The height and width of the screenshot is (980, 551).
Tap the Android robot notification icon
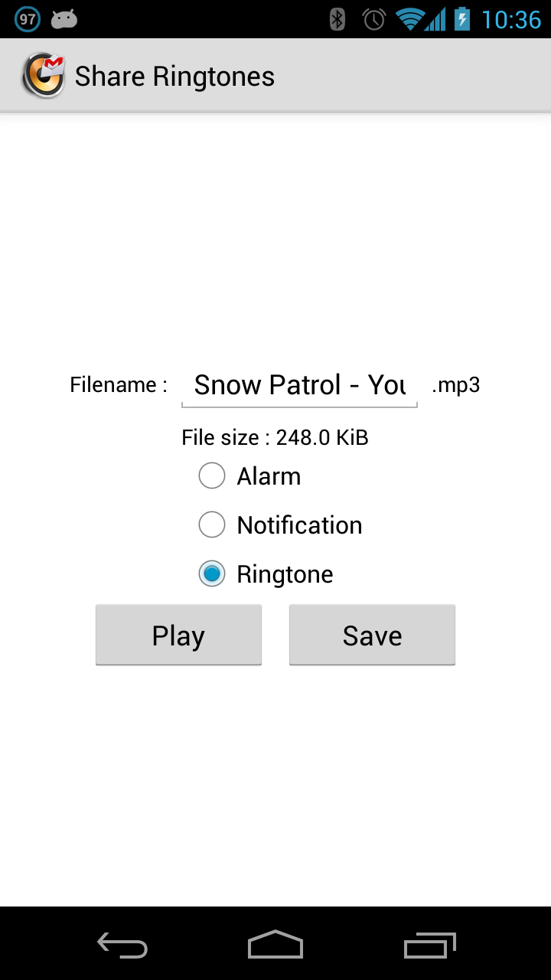(64, 20)
